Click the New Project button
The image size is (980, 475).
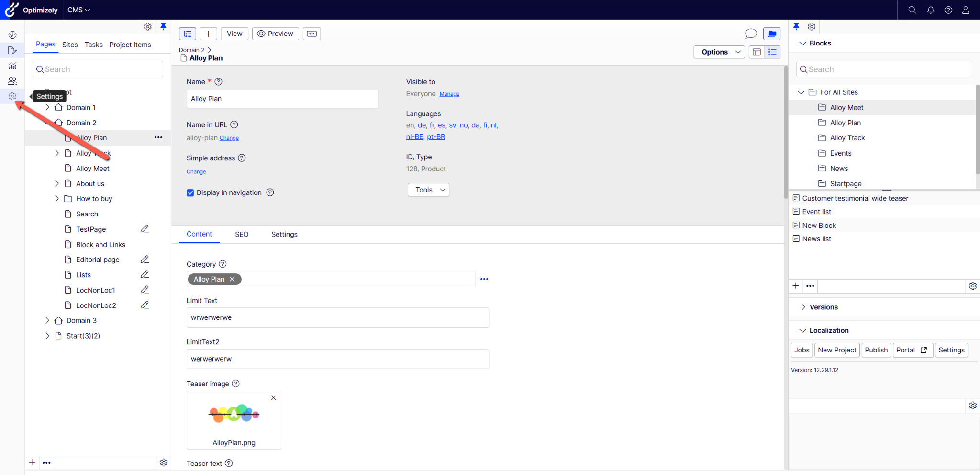(837, 350)
